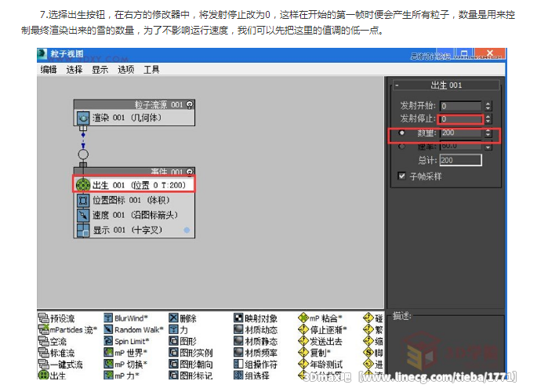Viewport: 548px width, 392px height.
Task: Pick the Spin Limit operator icon
Action: [108, 341]
